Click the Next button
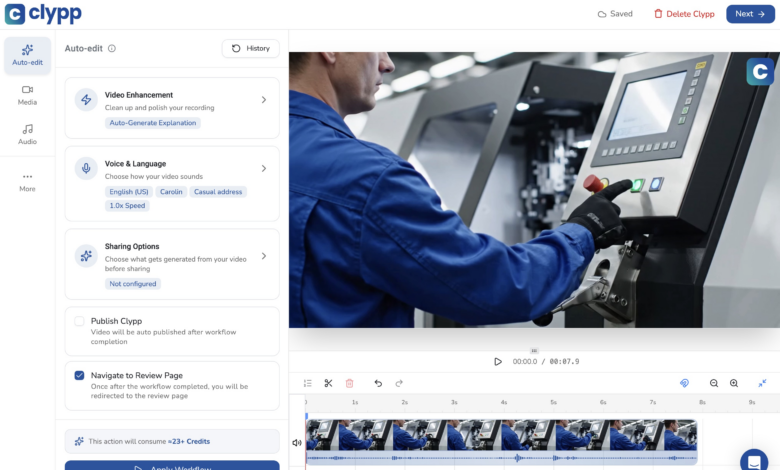The width and height of the screenshot is (780, 470). pyautogui.click(x=750, y=14)
